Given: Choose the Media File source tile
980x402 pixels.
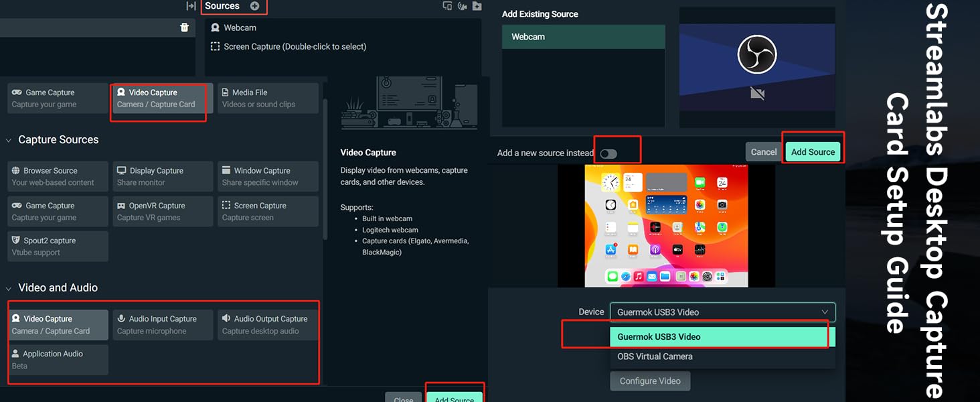Looking at the screenshot, I should pyautogui.click(x=268, y=98).
